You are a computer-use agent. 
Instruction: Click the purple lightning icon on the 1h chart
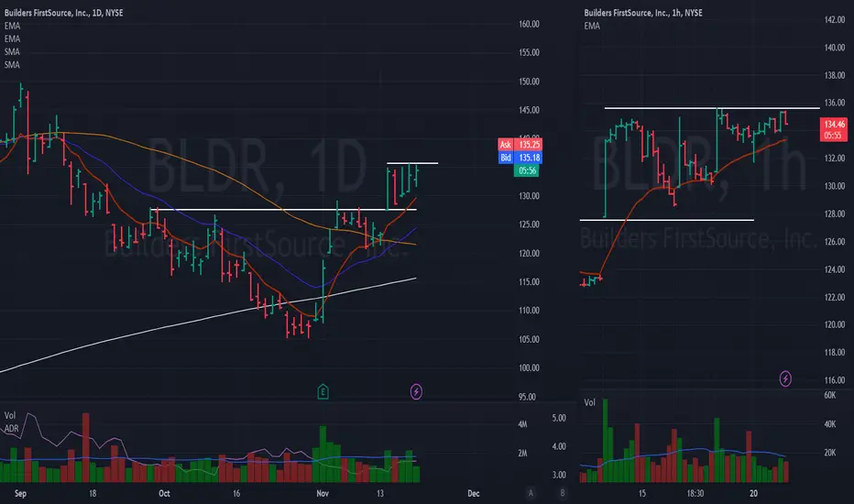coord(785,378)
